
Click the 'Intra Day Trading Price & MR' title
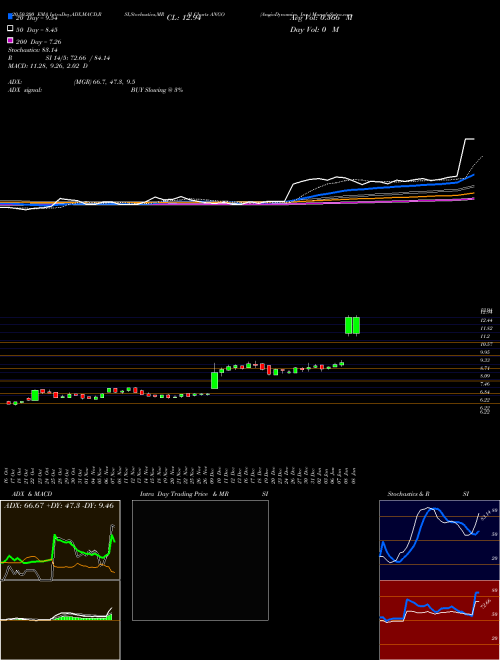184,494
